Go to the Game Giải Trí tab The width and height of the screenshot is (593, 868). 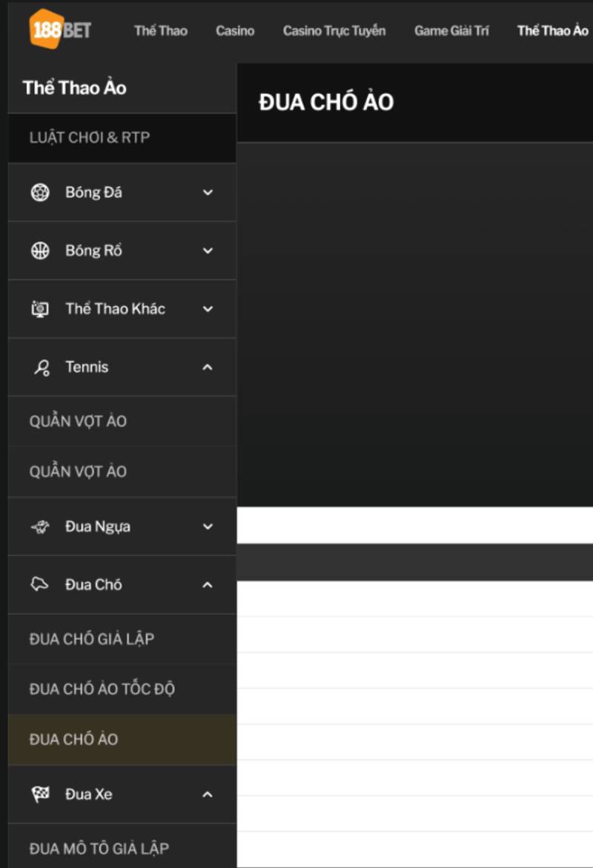point(451,31)
